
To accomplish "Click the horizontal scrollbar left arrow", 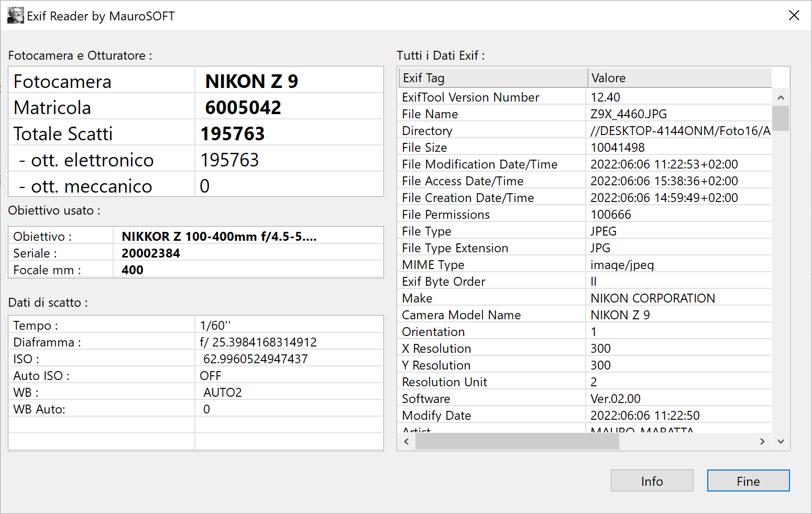I will click(407, 441).
